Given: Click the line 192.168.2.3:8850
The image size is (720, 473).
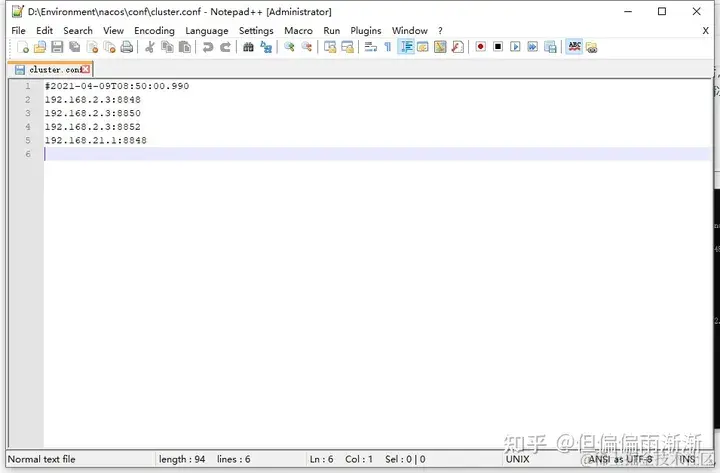Looking at the screenshot, I should coord(92,113).
